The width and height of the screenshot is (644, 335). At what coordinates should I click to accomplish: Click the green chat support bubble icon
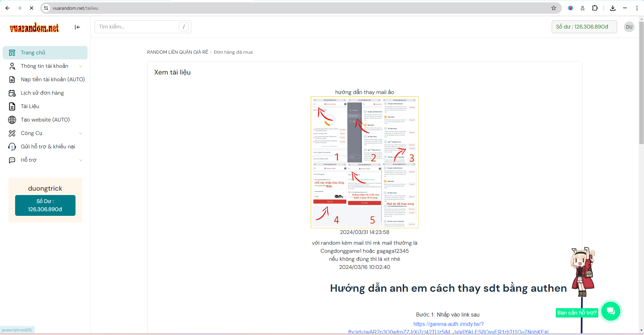610,311
